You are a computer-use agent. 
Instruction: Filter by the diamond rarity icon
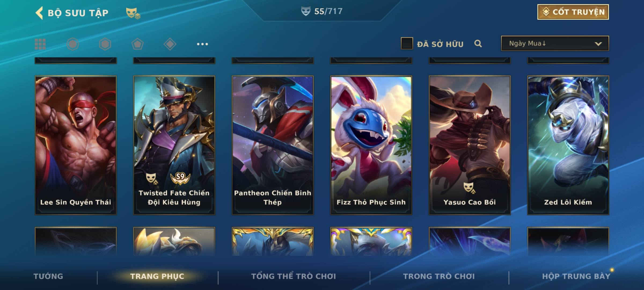pyautogui.click(x=170, y=44)
